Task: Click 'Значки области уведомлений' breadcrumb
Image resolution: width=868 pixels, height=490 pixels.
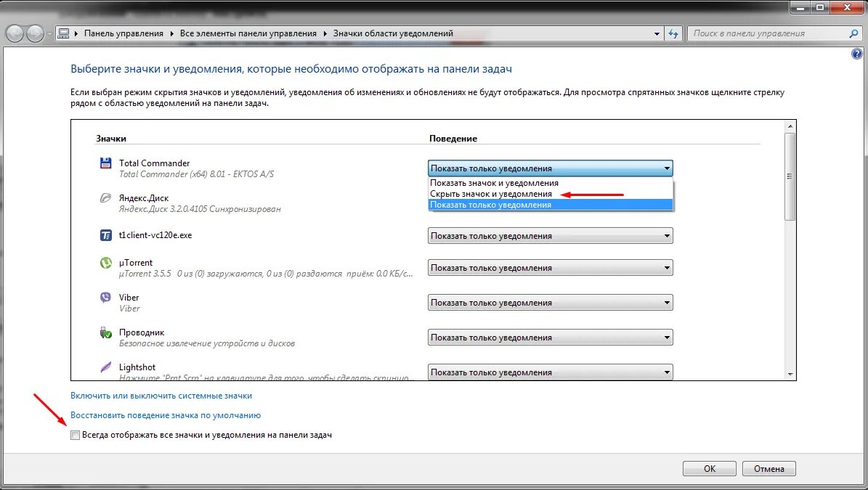Action: pos(393,33)
